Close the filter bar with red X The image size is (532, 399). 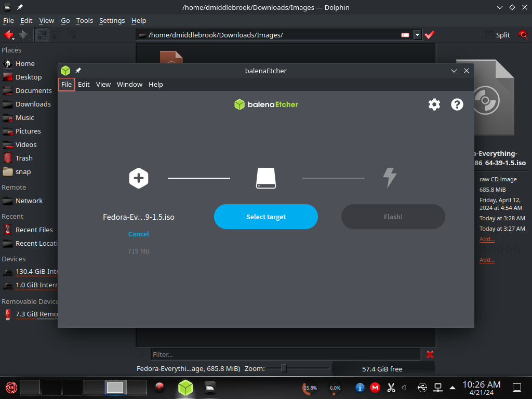[x=430, y=354]
